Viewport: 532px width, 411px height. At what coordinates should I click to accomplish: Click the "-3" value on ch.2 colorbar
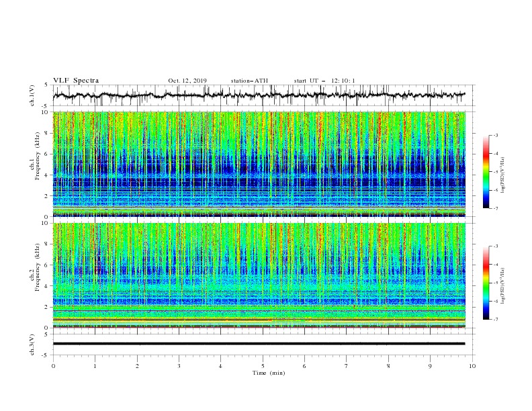click(496, 246)
